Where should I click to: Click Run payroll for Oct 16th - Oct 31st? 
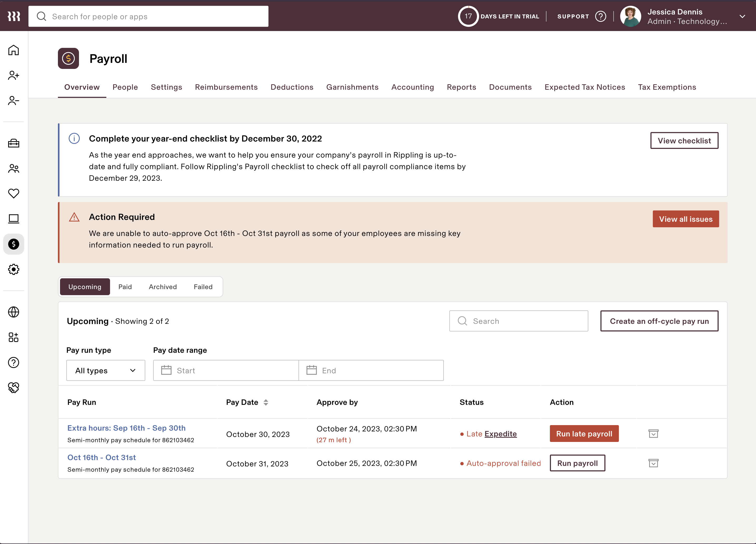(577, 463)
